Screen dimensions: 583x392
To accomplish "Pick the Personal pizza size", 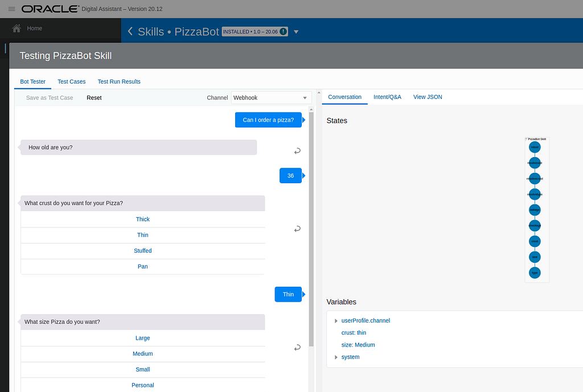I will click(143, 385).
